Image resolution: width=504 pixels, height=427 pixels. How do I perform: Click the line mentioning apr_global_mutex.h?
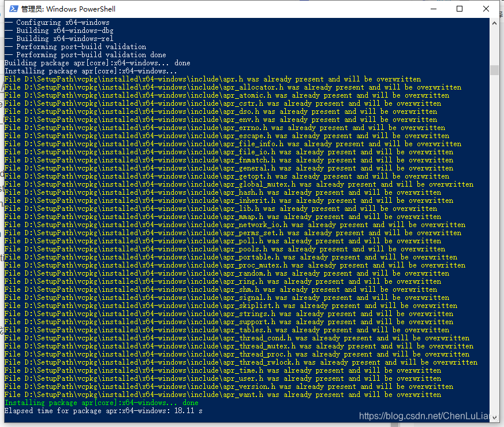point(239,184)
